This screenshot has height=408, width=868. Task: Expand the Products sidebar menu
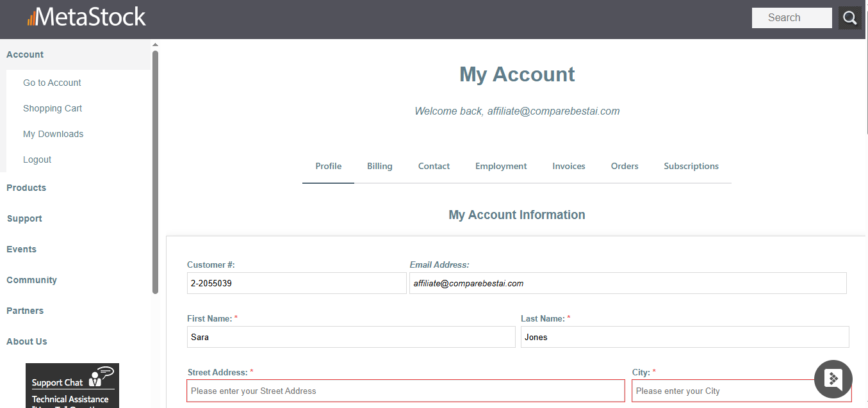pyautogui.click(x=26, y=188)
